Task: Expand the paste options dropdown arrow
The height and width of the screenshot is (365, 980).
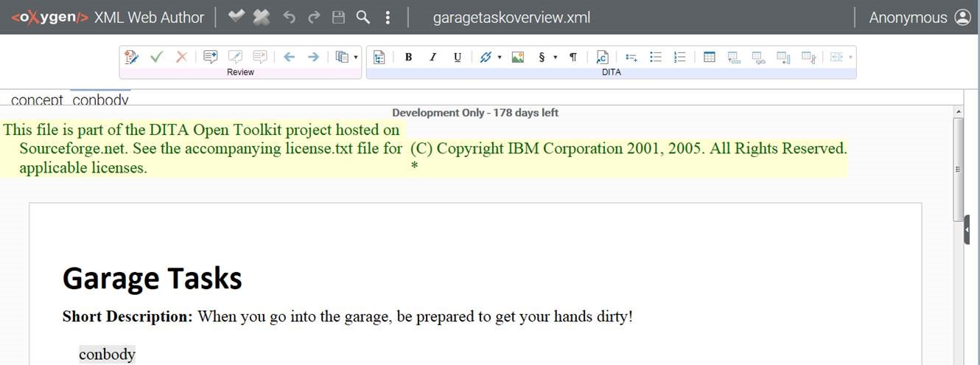Action: [356, 57]
